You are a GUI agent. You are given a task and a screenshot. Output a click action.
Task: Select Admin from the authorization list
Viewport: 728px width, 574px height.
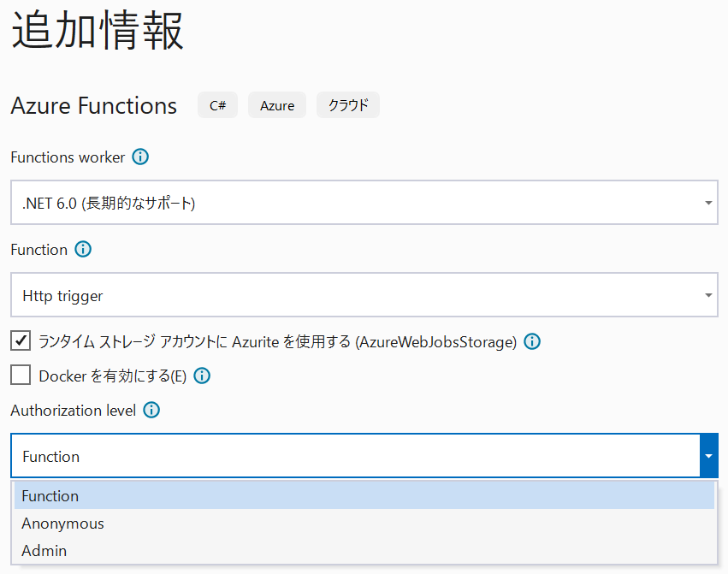[44, 550]
